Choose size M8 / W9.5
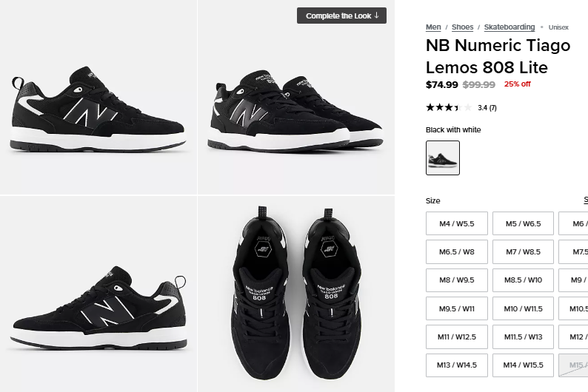The width and height of the screenshot is (588, 392). tap(457, 280)
